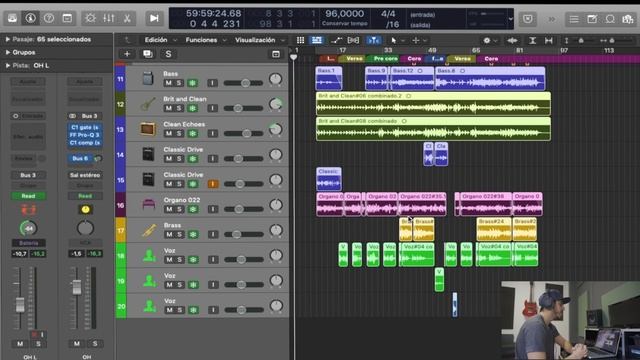The image size is (640, 360).
Task: Click the Sal estéreo output slot
Action: click(85, 175)
